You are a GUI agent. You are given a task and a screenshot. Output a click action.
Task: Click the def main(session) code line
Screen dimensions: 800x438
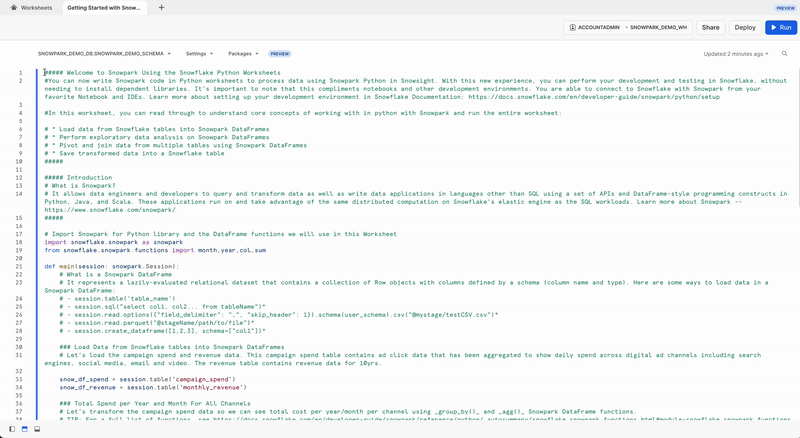pos(110,266)
